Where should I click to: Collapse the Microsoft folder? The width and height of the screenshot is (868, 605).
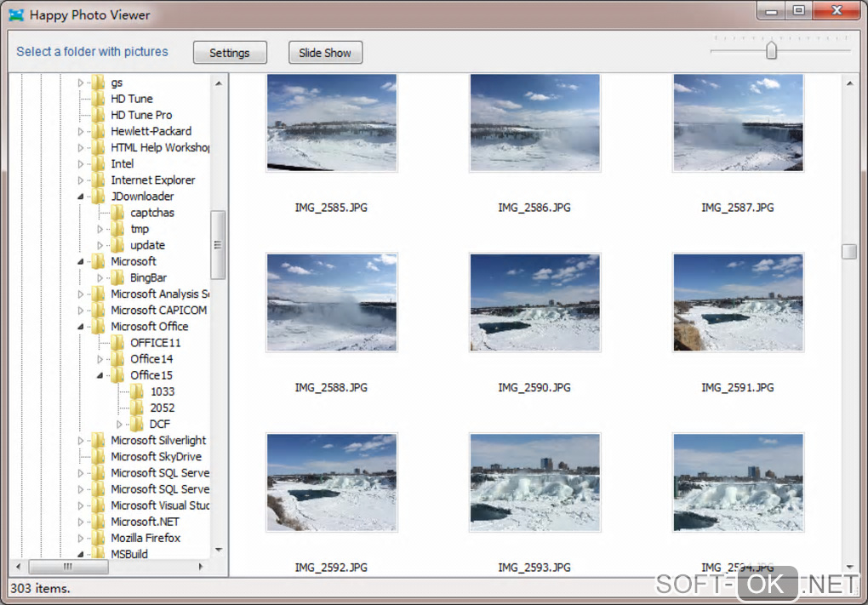(x=81, y=261)
